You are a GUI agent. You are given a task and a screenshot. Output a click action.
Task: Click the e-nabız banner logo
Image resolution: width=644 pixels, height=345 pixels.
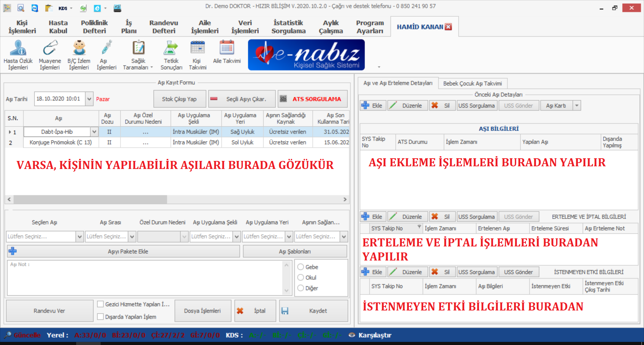pyautogui.click(x=306, y=55)
